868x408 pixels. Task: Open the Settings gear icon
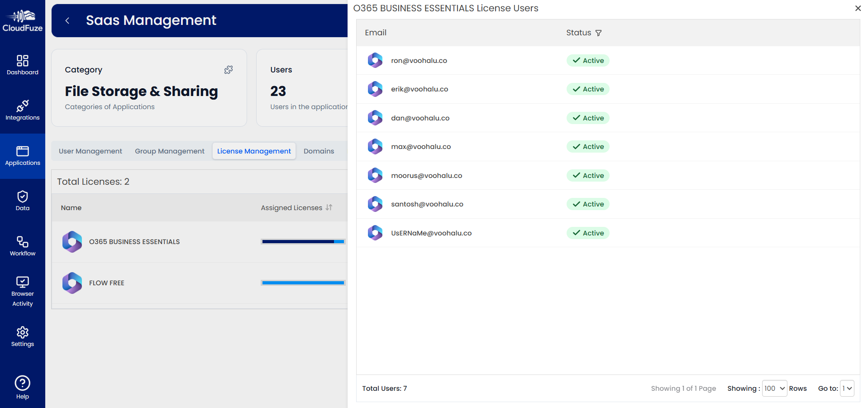[x=22, y=332]
